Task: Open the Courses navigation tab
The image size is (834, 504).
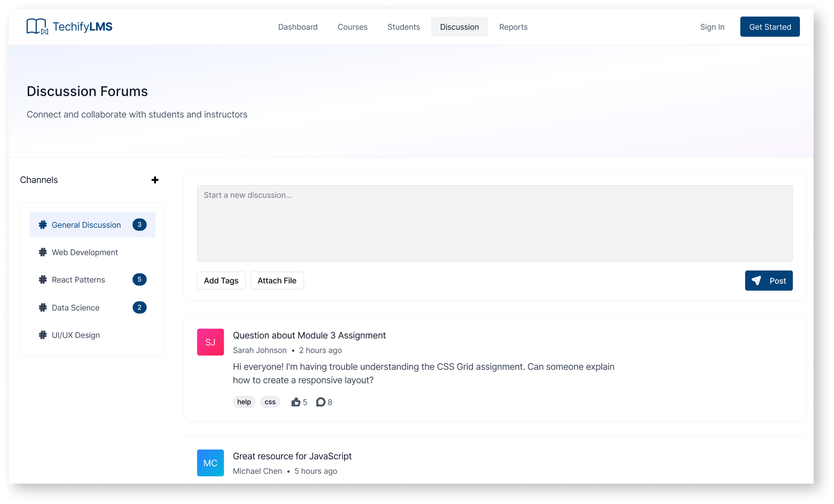Action: [352, 27]
